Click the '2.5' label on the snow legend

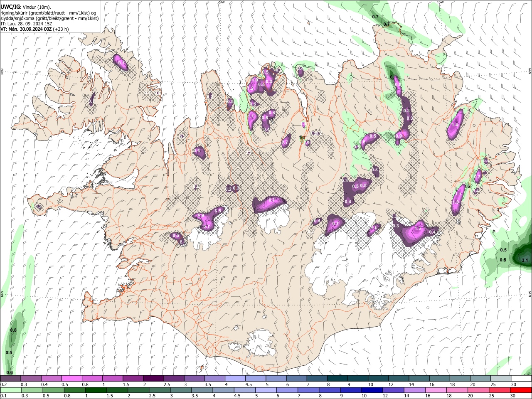[167, 384]
